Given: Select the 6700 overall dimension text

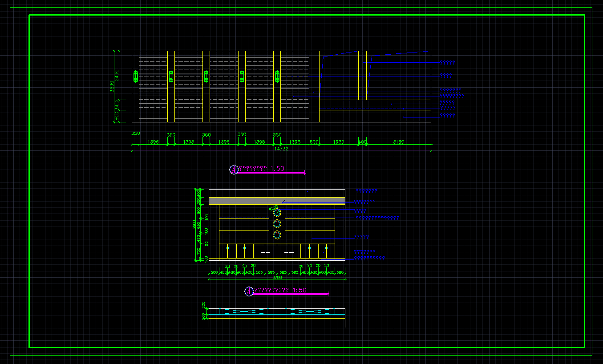Looking at the screenshot, I should click(x=277, y=277).
